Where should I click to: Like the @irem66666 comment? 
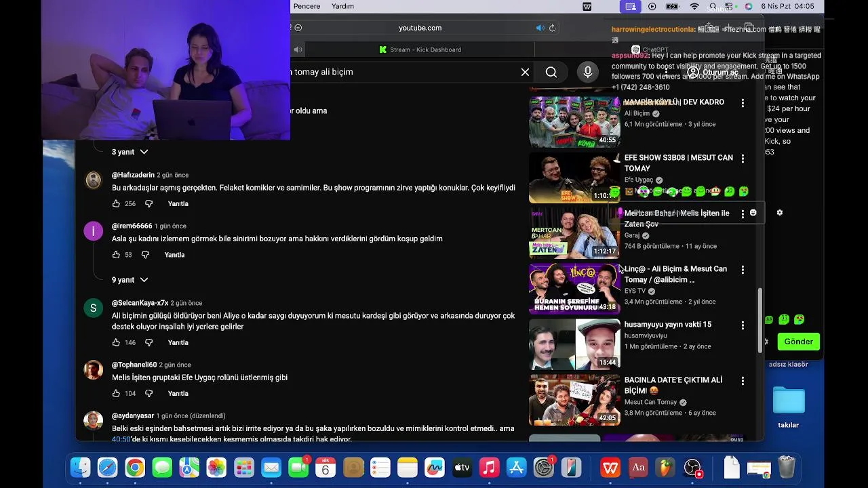pos(116,255)
